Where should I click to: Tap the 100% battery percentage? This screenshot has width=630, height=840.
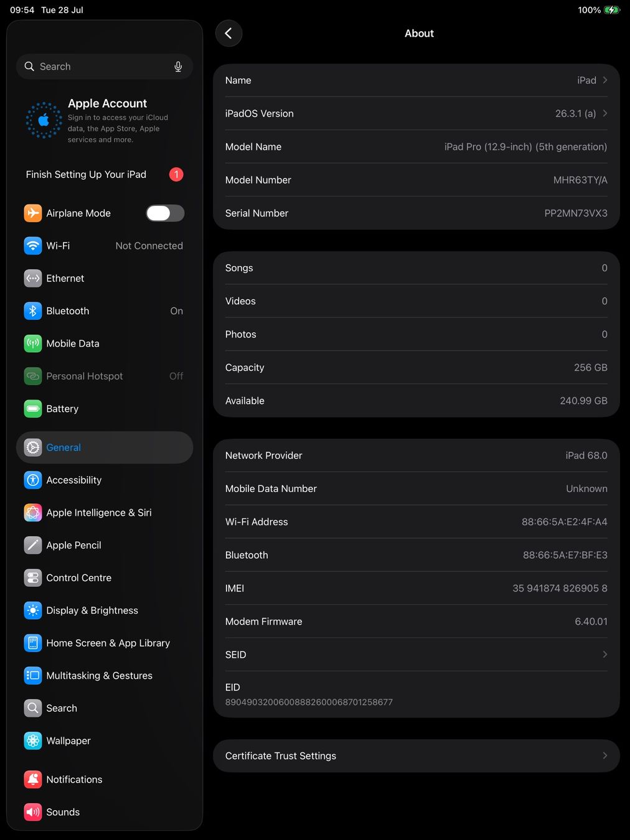pyautogui.click(x=589, y=10)
